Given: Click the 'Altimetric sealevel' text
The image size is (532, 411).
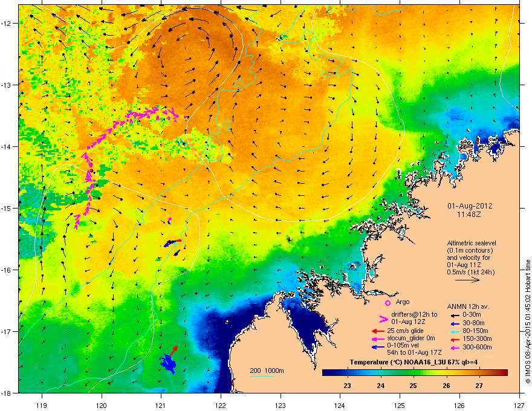Looking at the screenshot, I should tap(472, 243).
